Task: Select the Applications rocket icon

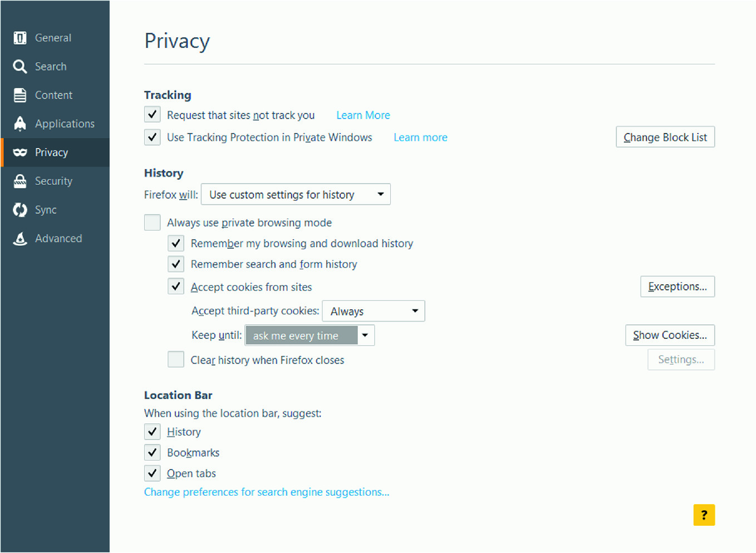Action: coord(20,124)
